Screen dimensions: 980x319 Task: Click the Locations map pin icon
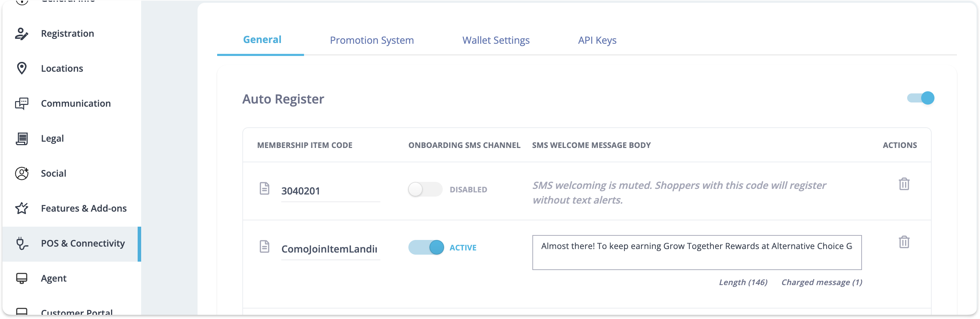pos(22,68)
